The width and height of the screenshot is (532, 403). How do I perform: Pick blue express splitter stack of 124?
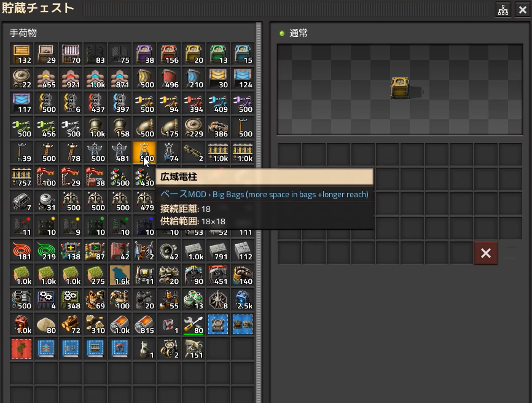pyautogui.click(x=243, y=79)
